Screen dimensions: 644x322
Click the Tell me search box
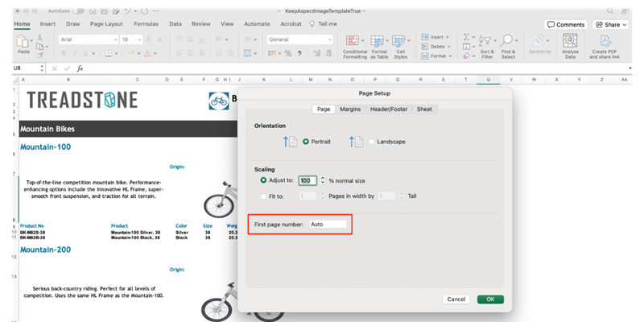(324, 24)
